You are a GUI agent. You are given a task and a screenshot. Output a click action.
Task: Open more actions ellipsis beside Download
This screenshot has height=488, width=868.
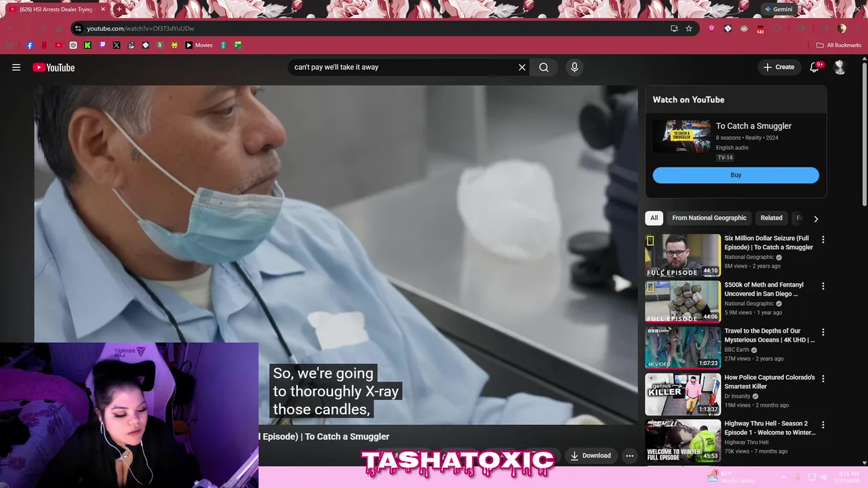click(x=629, y=455)
